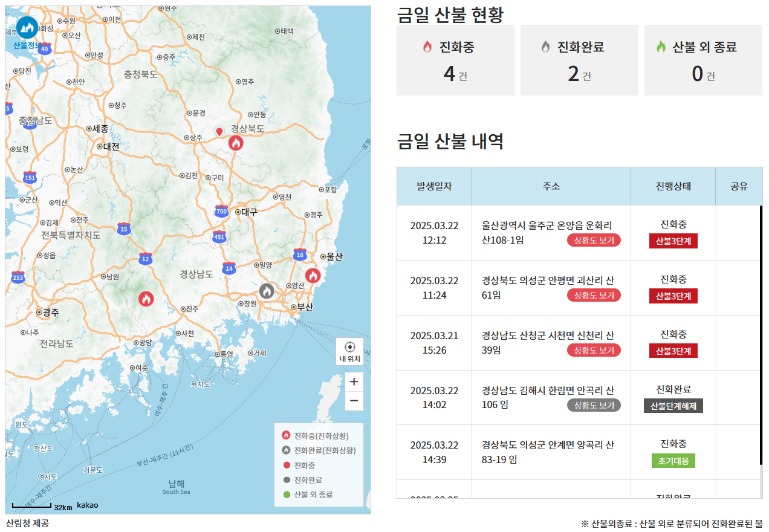769x532 pixels.
Task: Click the gray extinguished fire marker near 양산
Action: click(267, 291)
